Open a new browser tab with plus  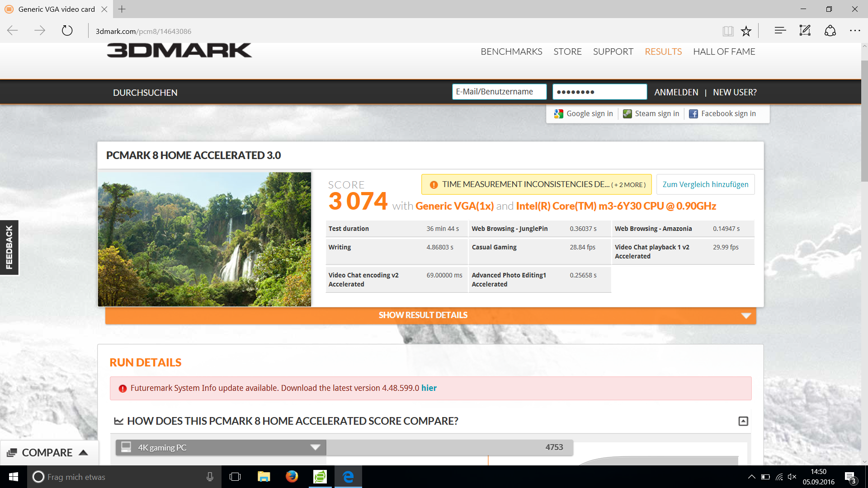pos(122,9)
